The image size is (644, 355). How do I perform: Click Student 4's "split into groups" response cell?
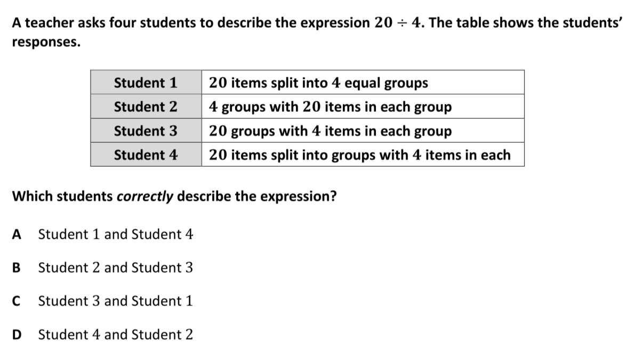tap(359, 155)
